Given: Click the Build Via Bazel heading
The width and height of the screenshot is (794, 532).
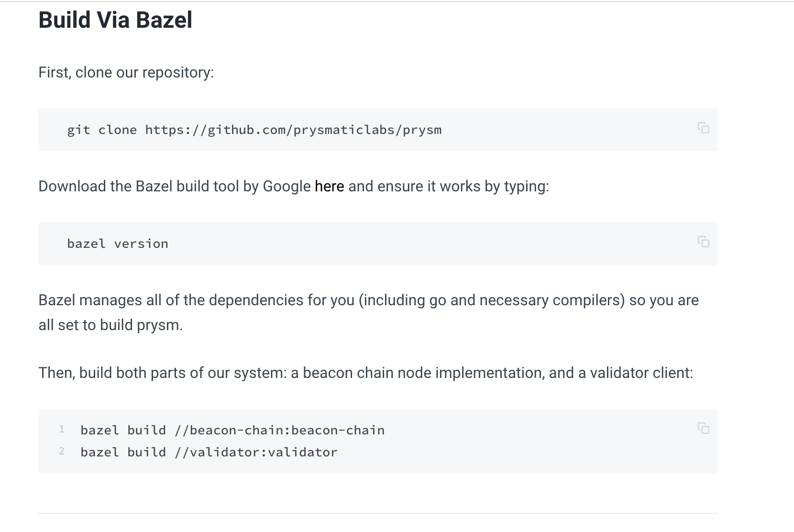Looking at the screenshot, I should pos(116,20).
